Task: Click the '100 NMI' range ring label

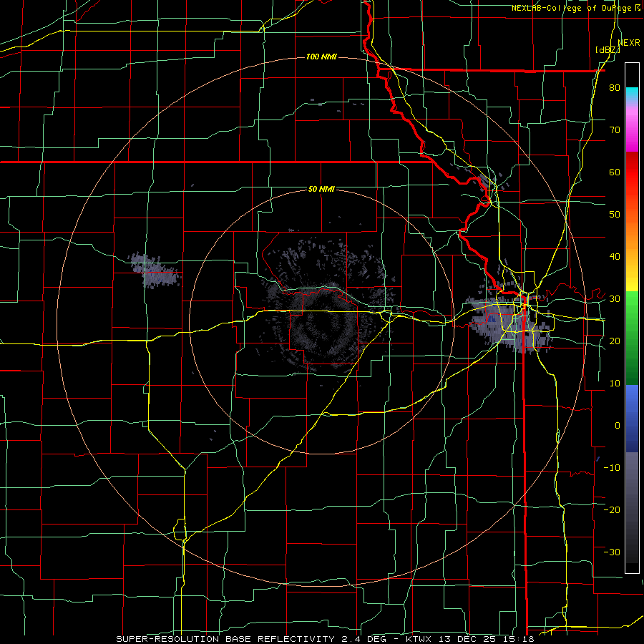Action: click(321, 57)
